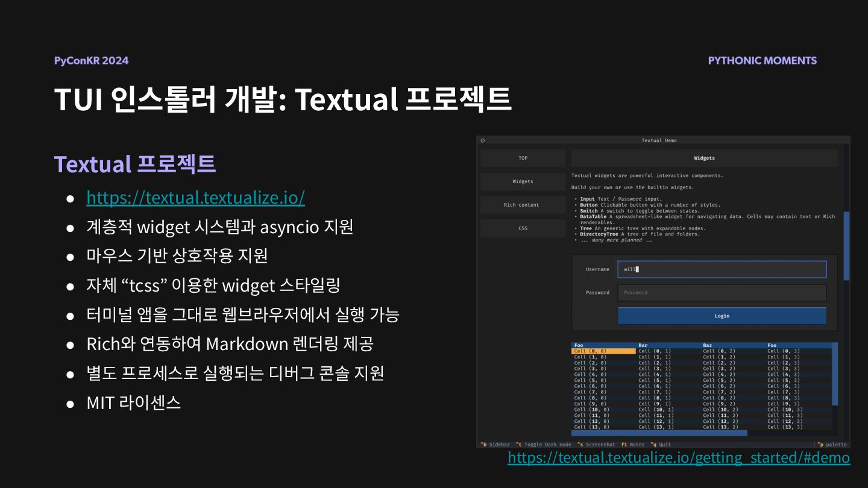Click the 'MIT 라이센스' bullet
Viewport: 868px width, 488px height.
(x=133, y=402)
